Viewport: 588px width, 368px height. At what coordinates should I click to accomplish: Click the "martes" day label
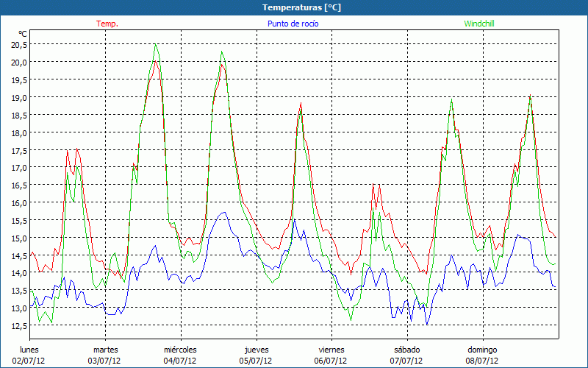[105, 350]
